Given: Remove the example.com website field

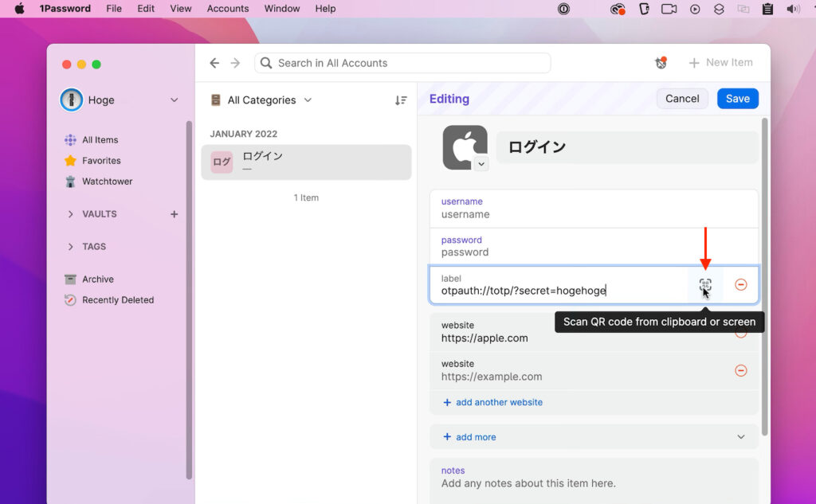Looking at the screenshot, I should click(x=740, y=370).
